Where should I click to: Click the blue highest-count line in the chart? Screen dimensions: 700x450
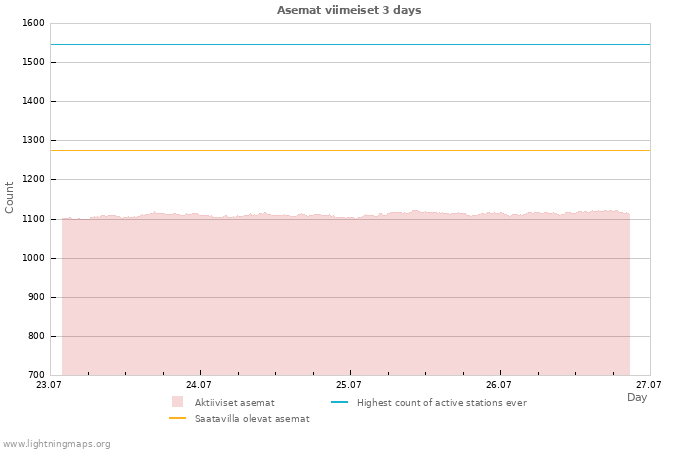[x=350, y=45]
